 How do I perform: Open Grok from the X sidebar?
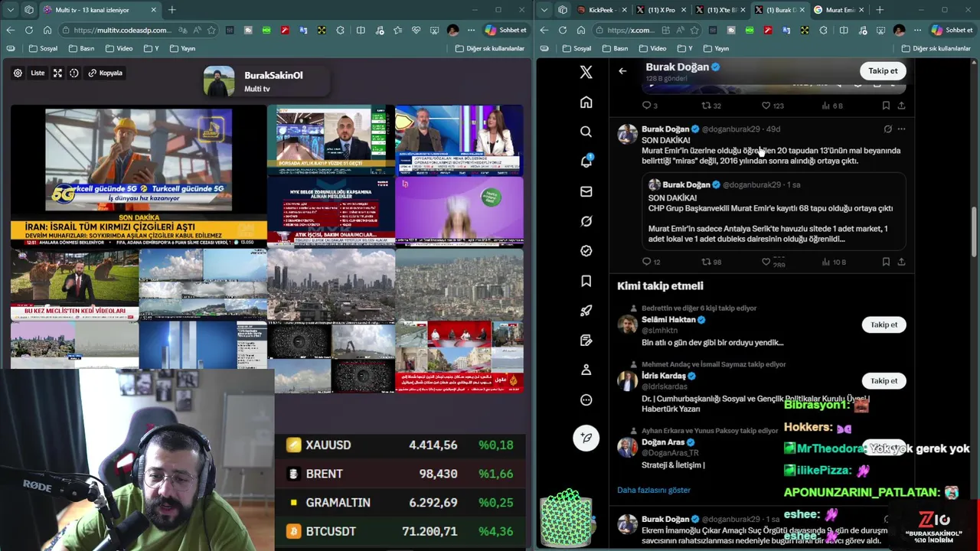click(x=586, y=221)
